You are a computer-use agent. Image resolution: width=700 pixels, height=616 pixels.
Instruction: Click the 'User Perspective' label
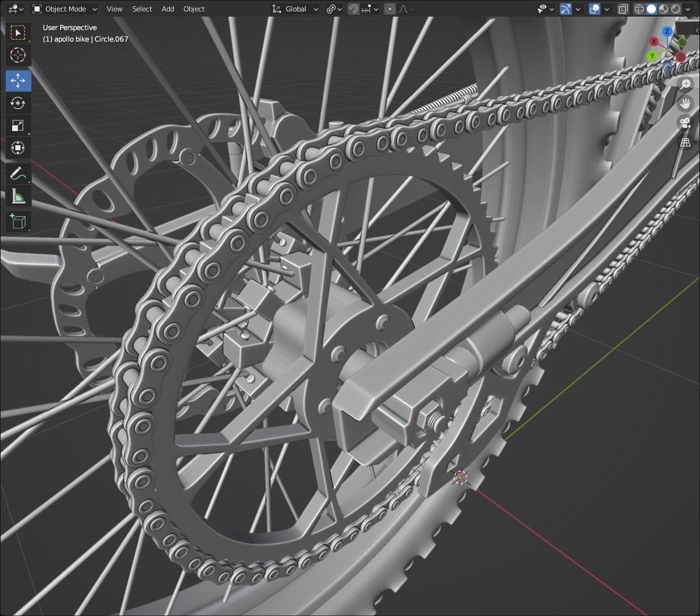(70, 28)
